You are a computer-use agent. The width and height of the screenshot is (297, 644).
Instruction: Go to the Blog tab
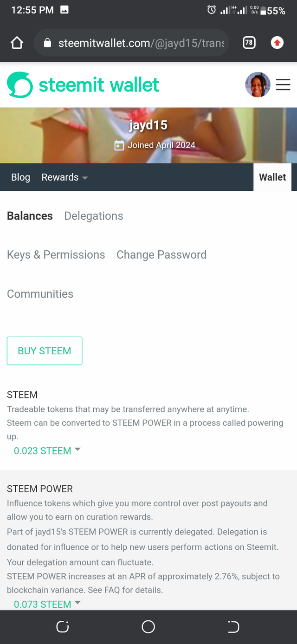pyautogui.click(x=20, y=177)
